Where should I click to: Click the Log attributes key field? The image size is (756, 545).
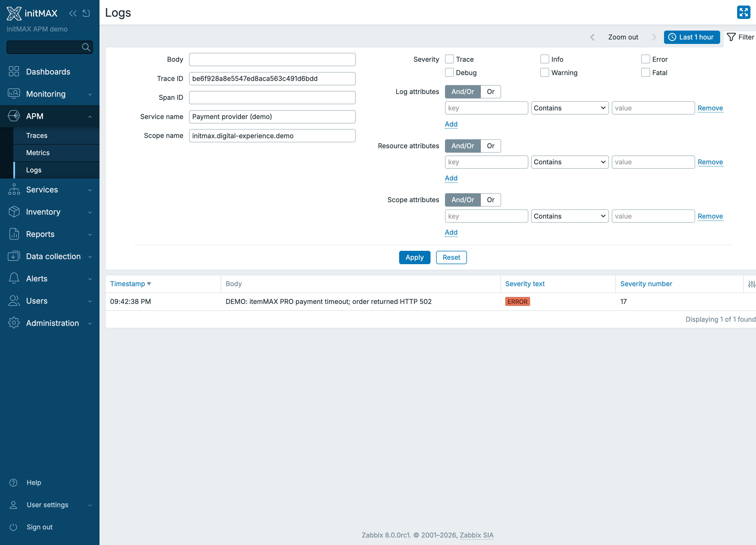point(486,108)
